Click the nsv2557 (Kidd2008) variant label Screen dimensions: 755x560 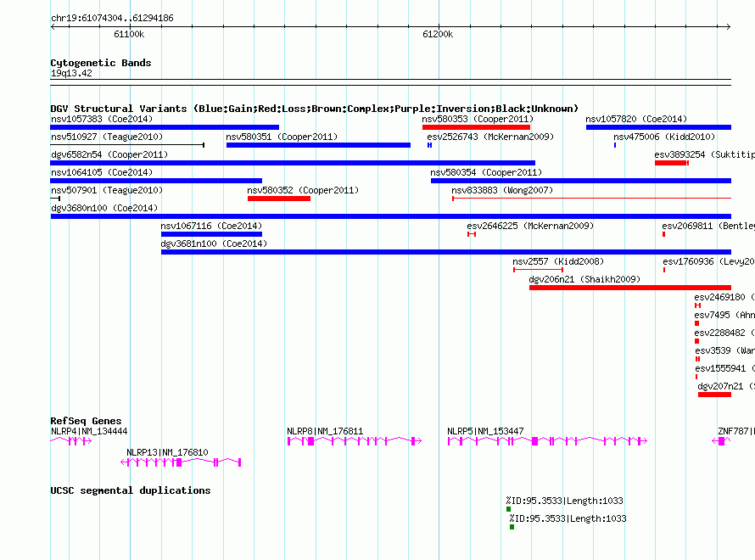[x=558, y=261]
